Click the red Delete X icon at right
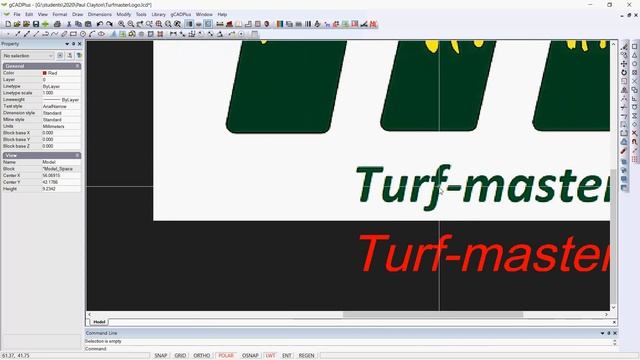The image size is (640, 360). coord(634,133)
